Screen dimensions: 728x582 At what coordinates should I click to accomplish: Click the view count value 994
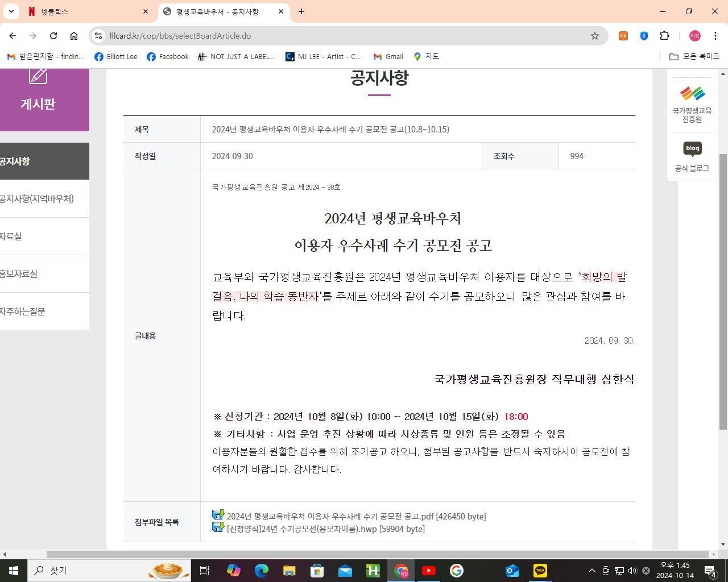[x=577, y=156]
